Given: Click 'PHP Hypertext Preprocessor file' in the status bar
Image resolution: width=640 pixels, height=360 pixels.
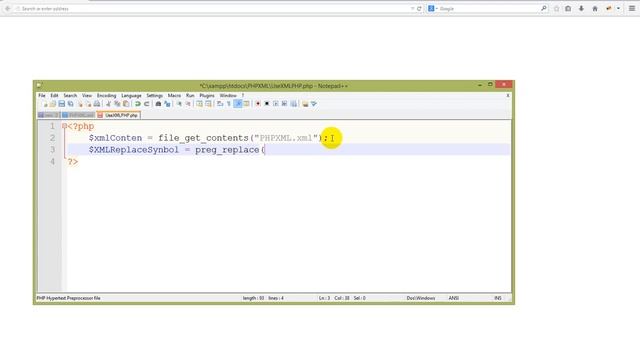Looking at the screenshot, I should [69, 298].
